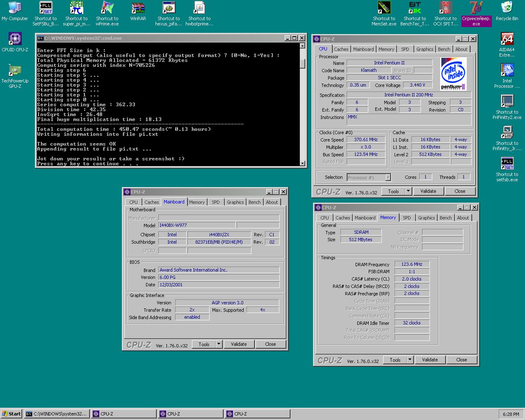Click motherboard Model field I440BX-W977
The image size is (525, 420).
(x=197, y=225)
